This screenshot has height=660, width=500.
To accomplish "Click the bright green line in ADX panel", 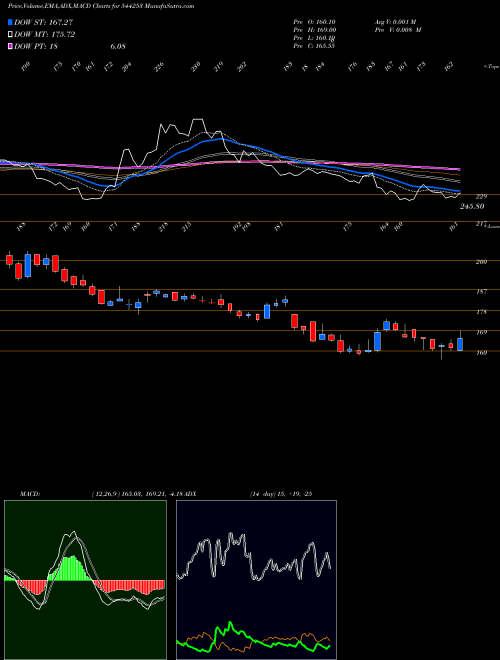I will [x=254, y=636].
